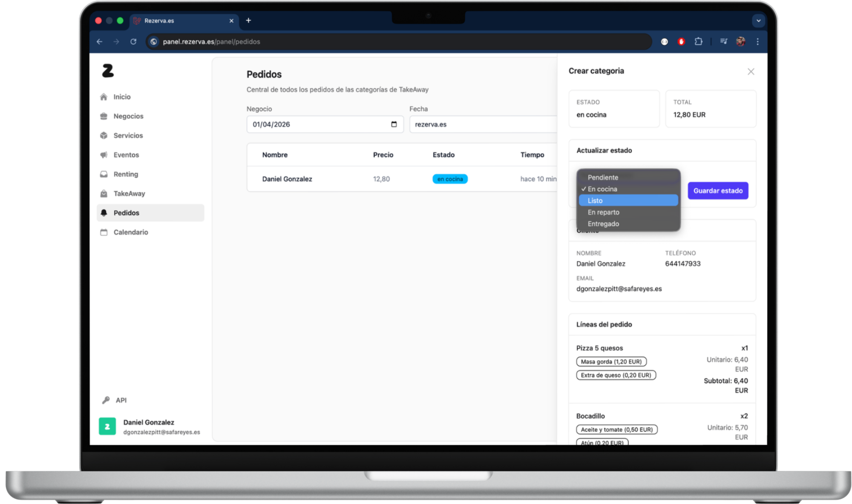Open the date picker calendar icon
852x504 pixels.
click(x=394, y=124)
